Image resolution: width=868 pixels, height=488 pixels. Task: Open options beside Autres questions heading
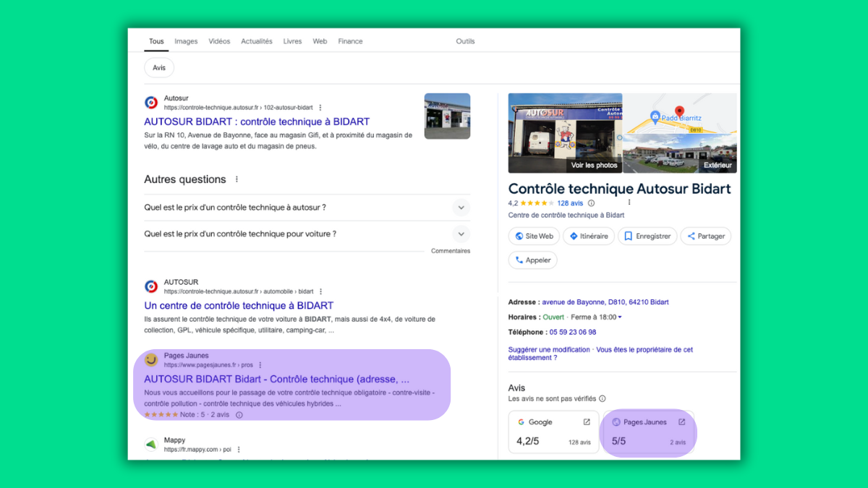point(237,179)
